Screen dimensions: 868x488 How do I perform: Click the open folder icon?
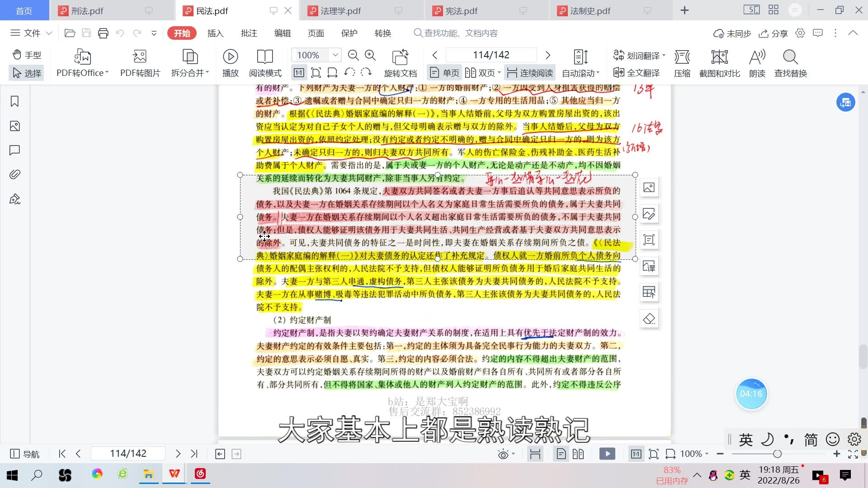70,33
